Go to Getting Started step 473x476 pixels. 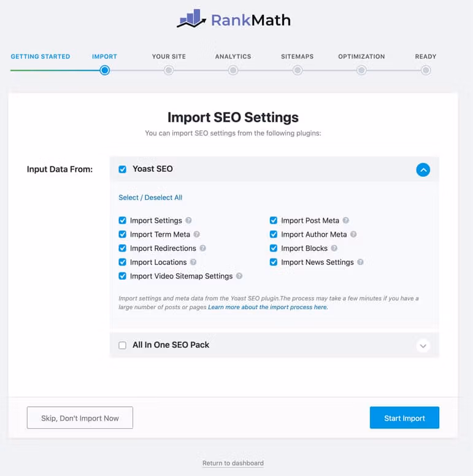coord(40,56)
